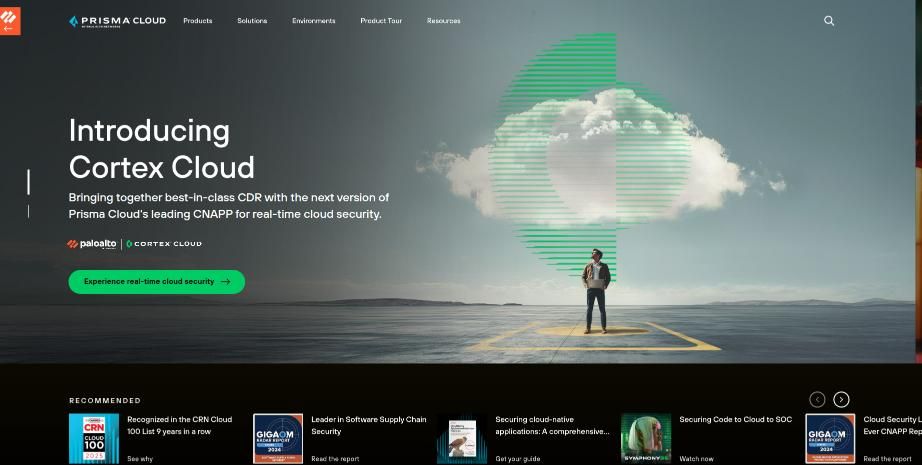Expand the Products menu
The width and height of the screenshot is (922, 465).
point(198,21)
